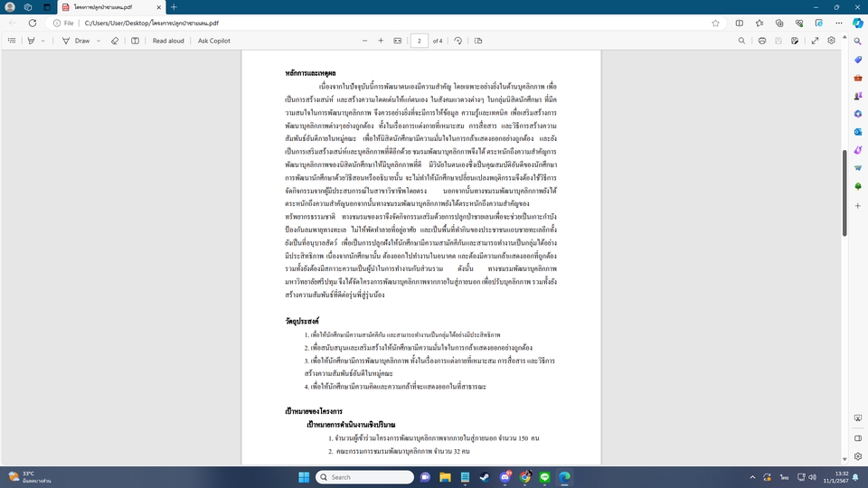
Task: Activate the Draw pen tool
Action: (x=76, y=41)
